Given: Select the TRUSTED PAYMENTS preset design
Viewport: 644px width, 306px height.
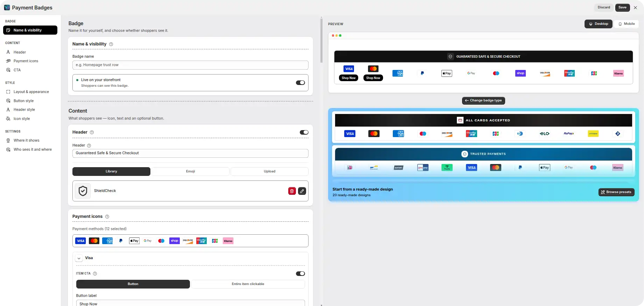Looking at the screenshot, I should coord(483,161).
